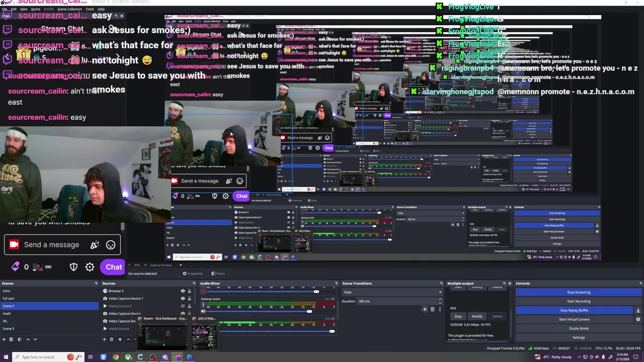Move selected source up in the Sources list
The image size is (644, 362).
click(x=128, y=339)
